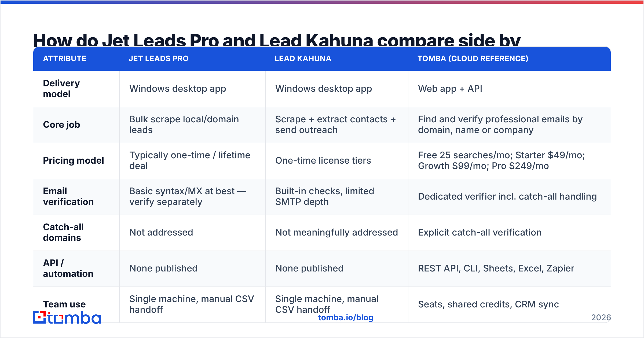
Task: Open the tomba.io/blog link
Action: [346, 318]
